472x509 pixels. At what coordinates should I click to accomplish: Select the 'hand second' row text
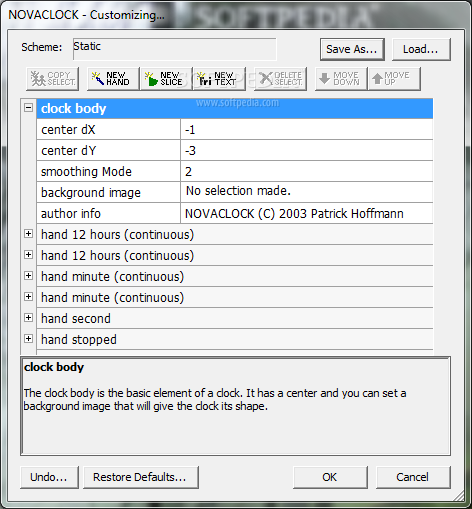[x=76, y=319]
